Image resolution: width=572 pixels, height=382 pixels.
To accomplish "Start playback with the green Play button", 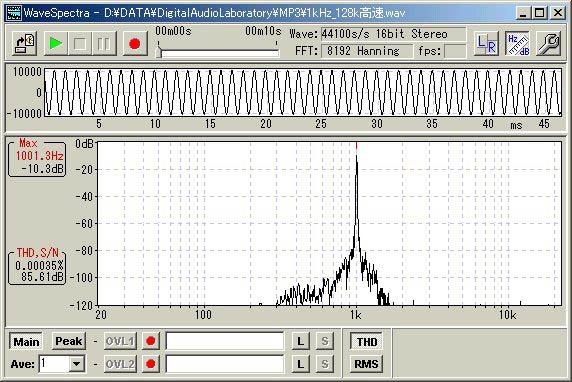I will 56,43.
